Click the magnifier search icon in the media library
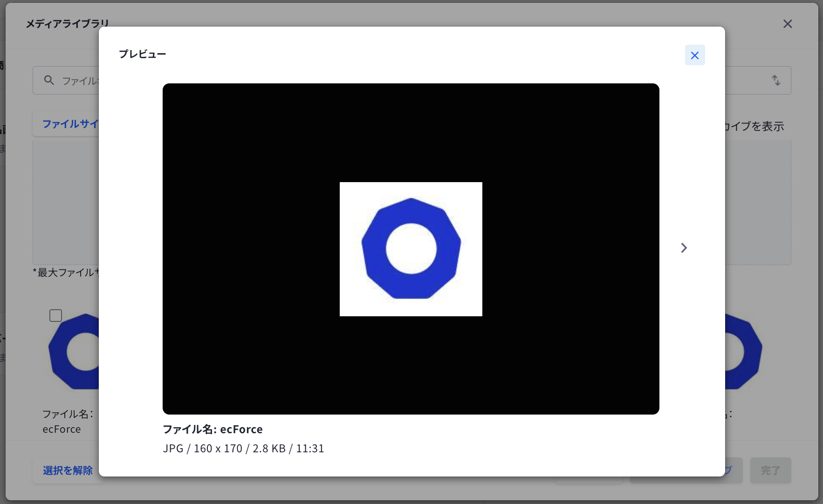The height and width of the screenshot is (504, 823). click(x=49, y=80)
